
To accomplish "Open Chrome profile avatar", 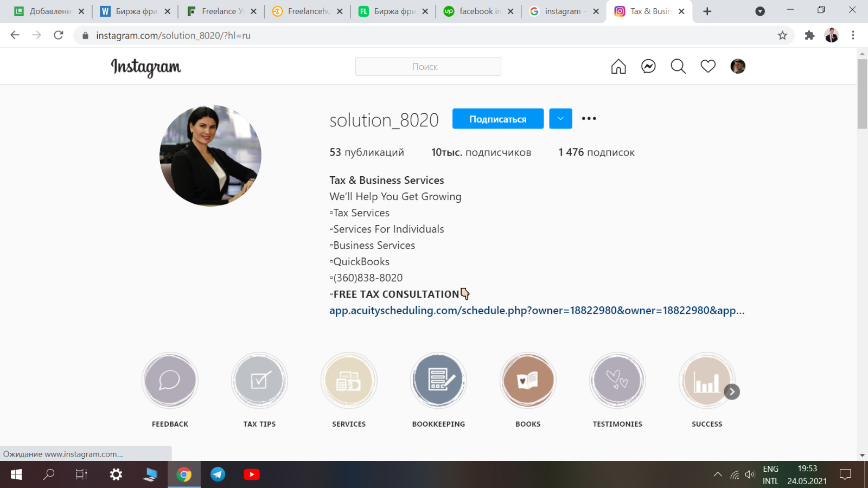I will (x=832, y=35).
